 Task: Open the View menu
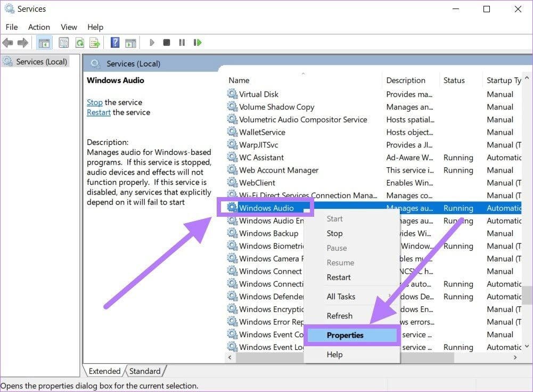(69, 27)
